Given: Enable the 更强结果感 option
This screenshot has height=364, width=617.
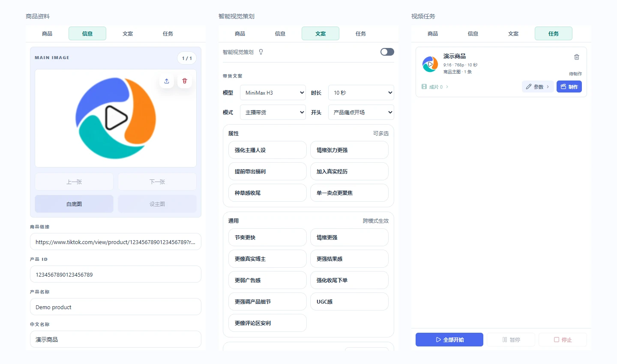Looking at the screenshot, I should tap(349, 259).
